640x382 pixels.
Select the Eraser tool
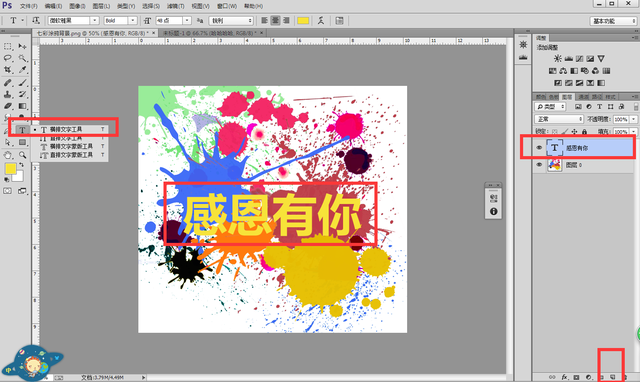8,106
